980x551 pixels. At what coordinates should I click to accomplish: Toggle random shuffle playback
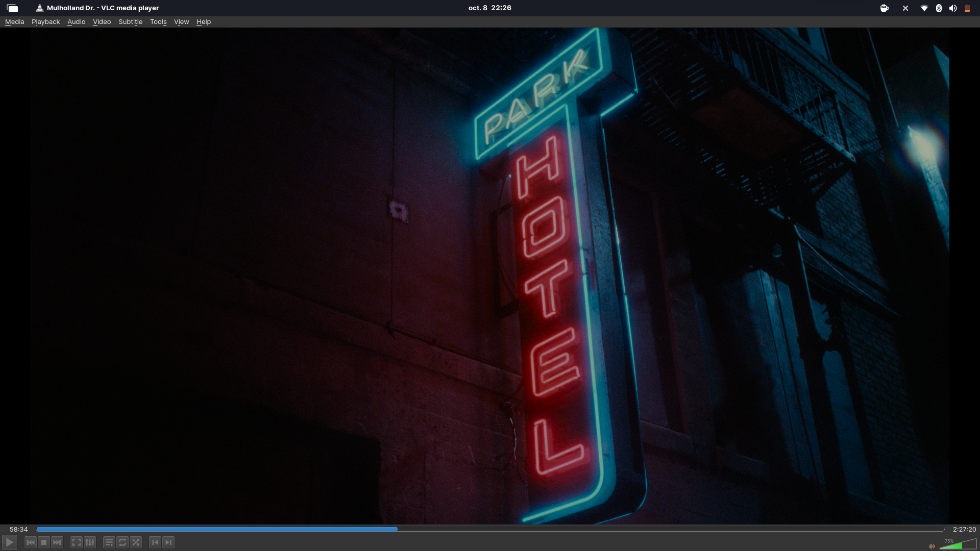[x=136, y=542]
